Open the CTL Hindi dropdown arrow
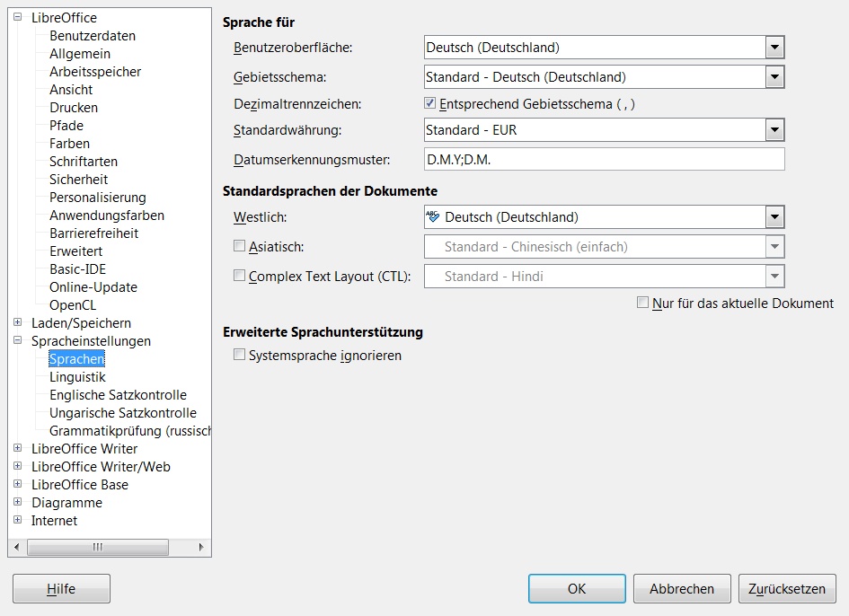The width and height of the screenshot is (849, 616). (x=774, y=277)
